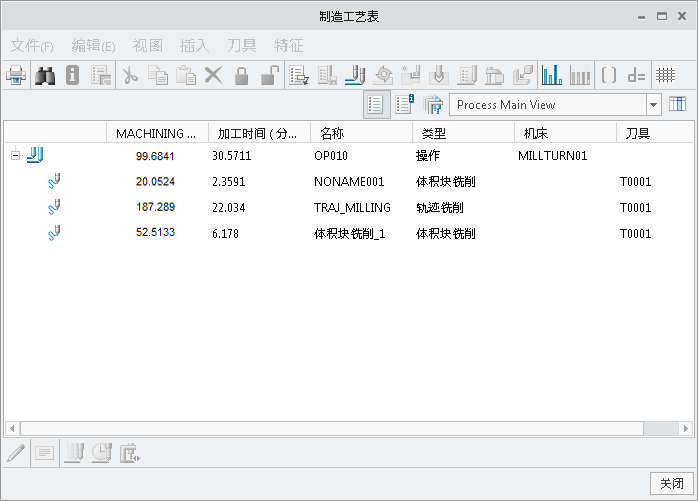Screen dimensions: 698x501
Task: Toggle the list view mode button
Action: [x=377, y=104]
